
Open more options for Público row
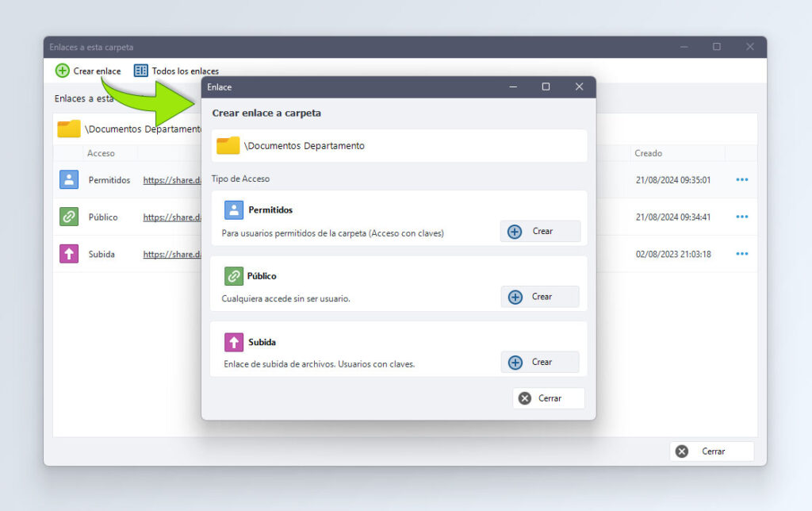[x=741, y=217]
